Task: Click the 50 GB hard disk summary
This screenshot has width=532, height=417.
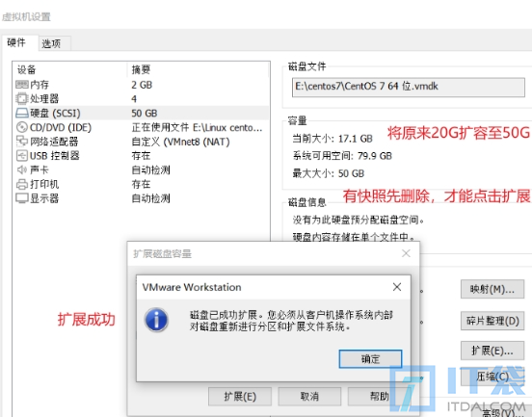Action: coord(145,114)
